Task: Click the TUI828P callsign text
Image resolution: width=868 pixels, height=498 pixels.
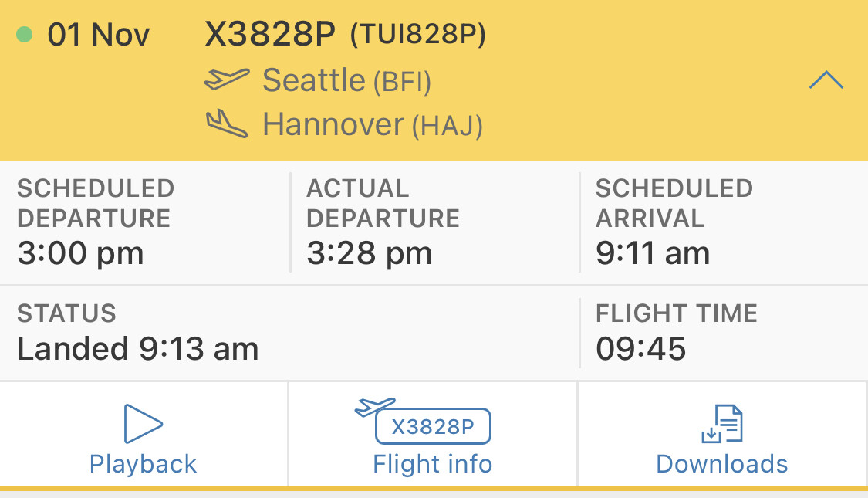Action: click(418, 36)
